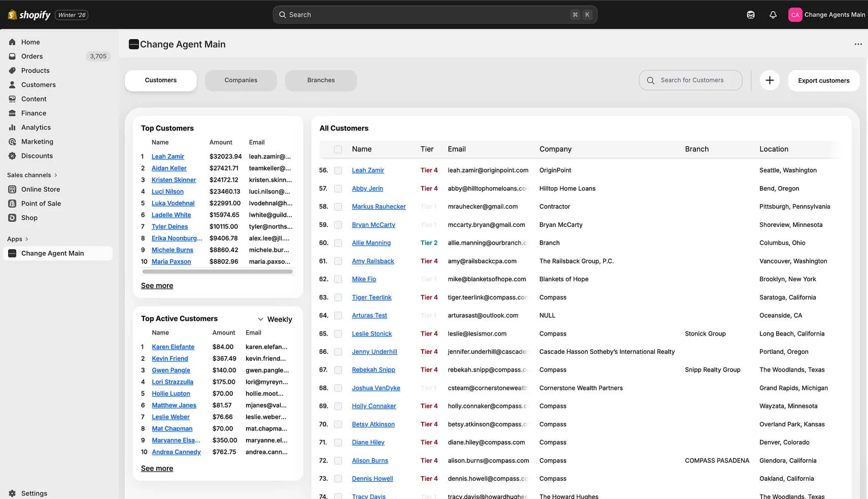The height and width of the screenshot is (499, 868).
Task: Open the Change Agents Main account menu
Action: [827, 15]
